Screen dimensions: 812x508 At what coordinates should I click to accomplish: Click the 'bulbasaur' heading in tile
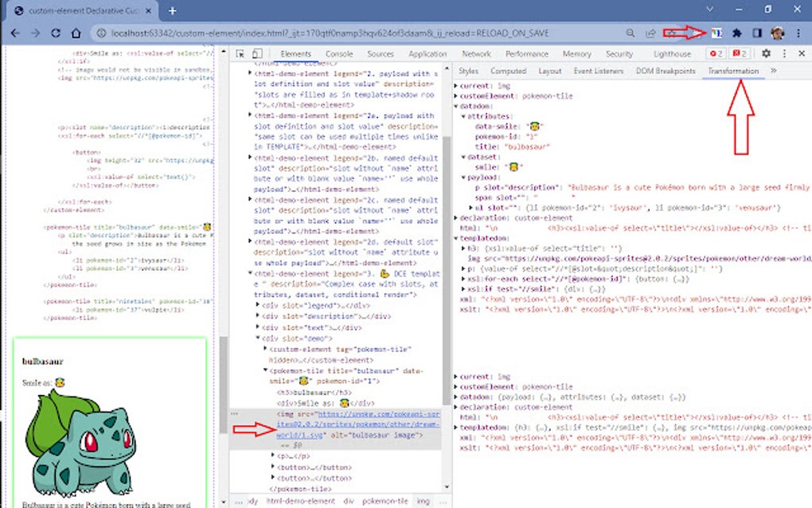click(x=42, y=361)
